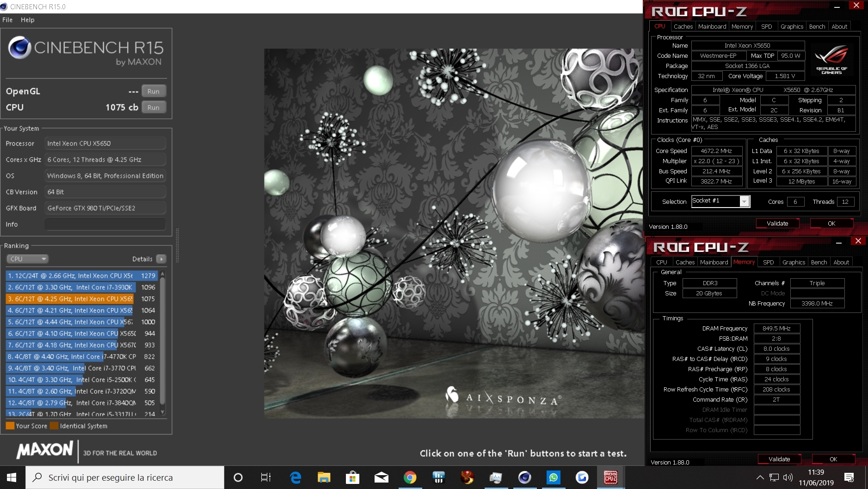
Task: Click the brown Identical System swatch
Action: [x=54, y=426]
